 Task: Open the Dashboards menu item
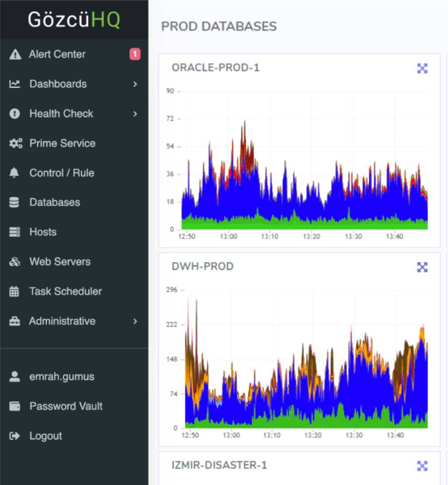74,84
